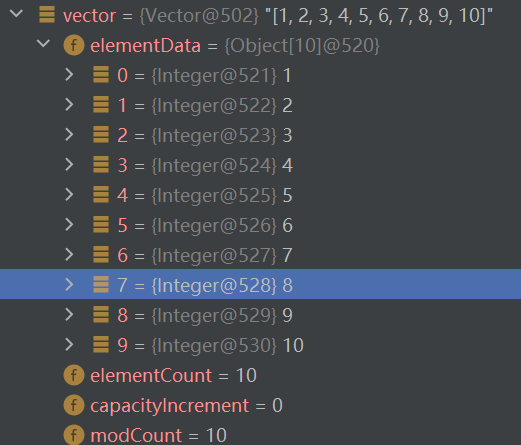Select row 3 = Integer@524
The width and height of the screenshot is (521, 445).
coord(260,165)
